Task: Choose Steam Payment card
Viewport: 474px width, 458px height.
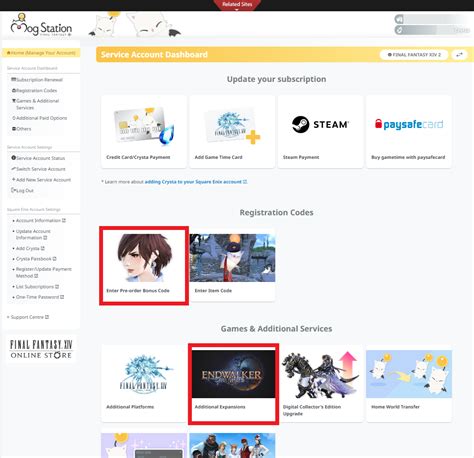Action: click(x=320, y=132)
